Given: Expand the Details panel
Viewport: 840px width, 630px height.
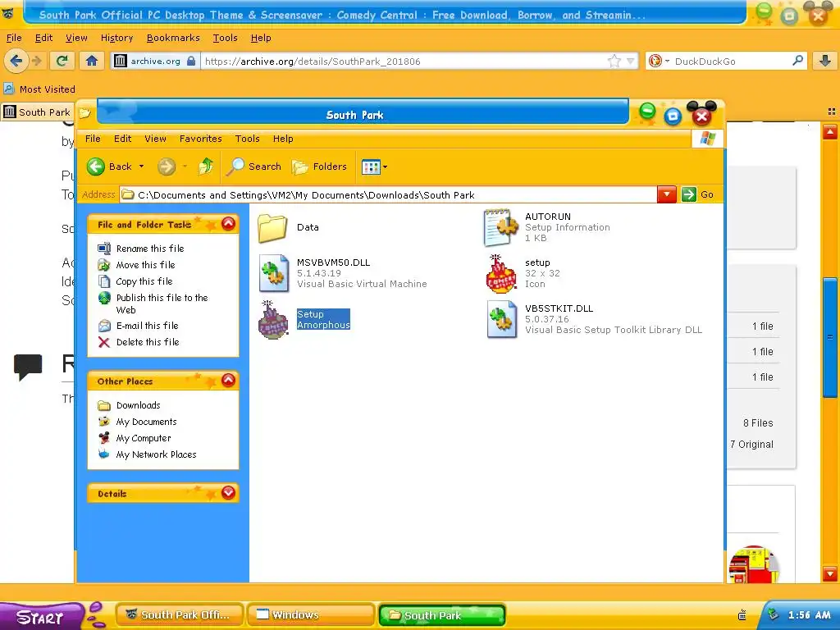Looking at the screenshot, I should pyautogui.click(x=228, y=492).
